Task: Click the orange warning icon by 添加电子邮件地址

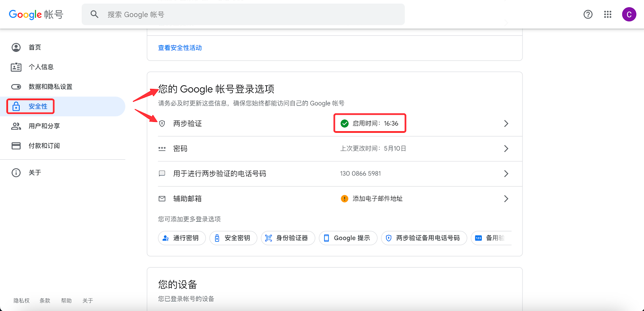Action: point(345,199)
